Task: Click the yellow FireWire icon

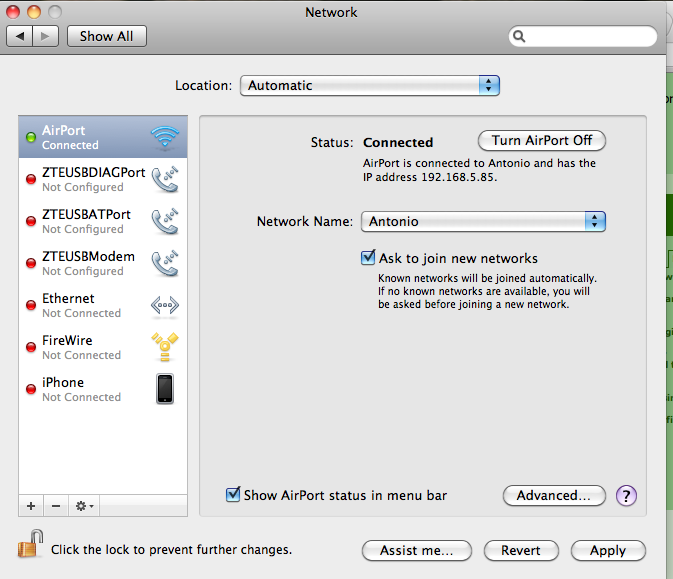Action: tap(165, 347)
